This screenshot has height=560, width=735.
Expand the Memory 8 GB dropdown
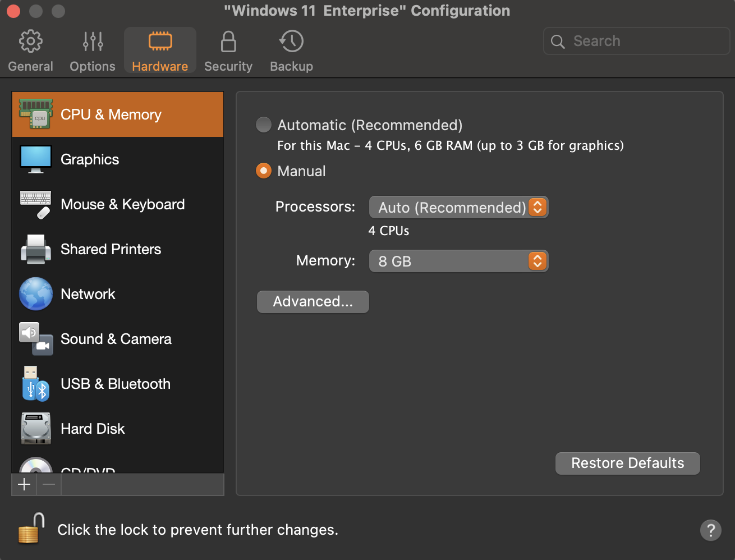point(458,261)
